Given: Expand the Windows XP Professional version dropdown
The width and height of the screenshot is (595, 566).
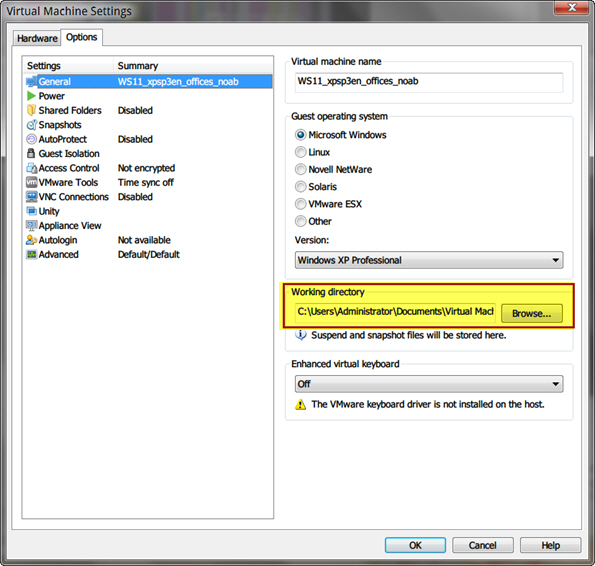Looking at the screenshot, I should click(429, 260).
